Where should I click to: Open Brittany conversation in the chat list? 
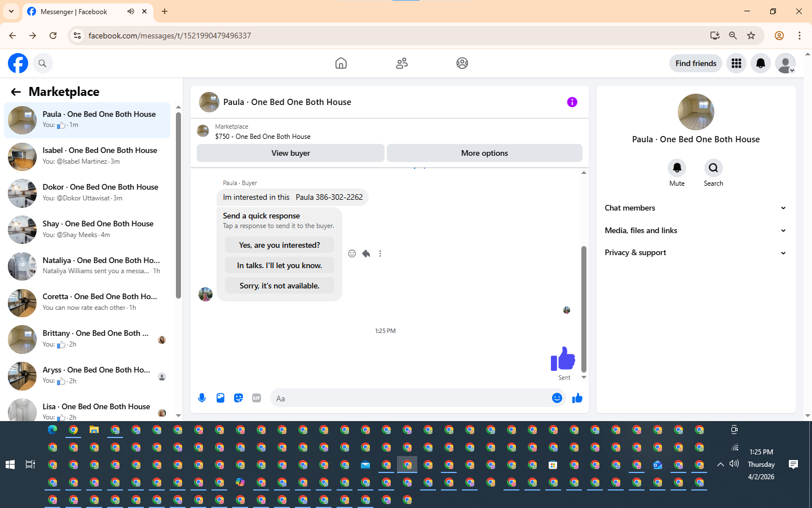87,339
